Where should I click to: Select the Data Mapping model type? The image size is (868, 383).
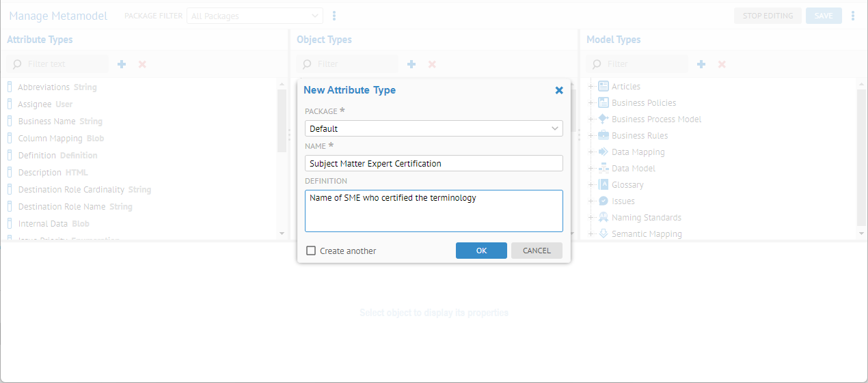click(x=638, y=152)
